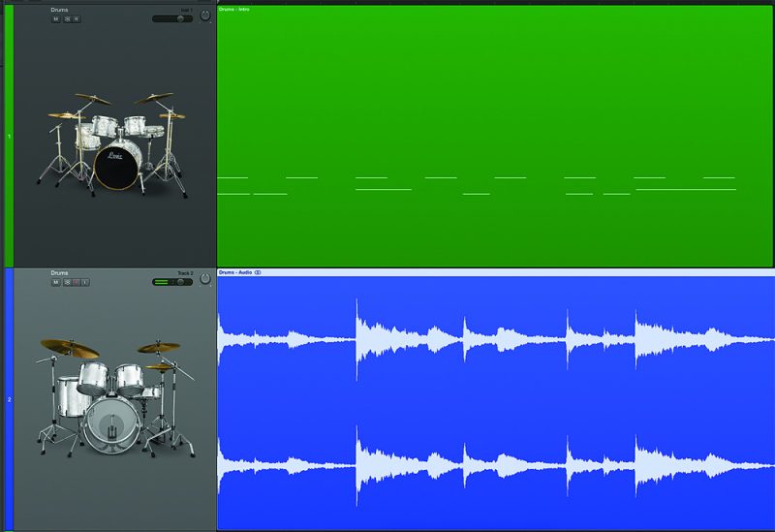Click the stereo icon beside Drums - Audio

pyautogui.click(x=259, y=272)
